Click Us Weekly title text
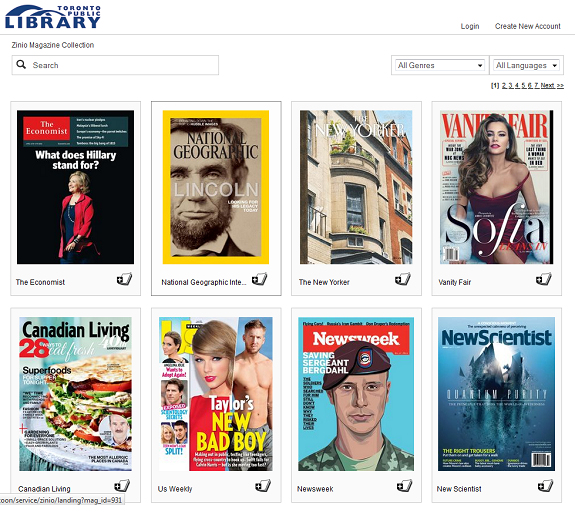Image resolution: width=575 pixels, height=505 pixels. click(x=175, y=489)
